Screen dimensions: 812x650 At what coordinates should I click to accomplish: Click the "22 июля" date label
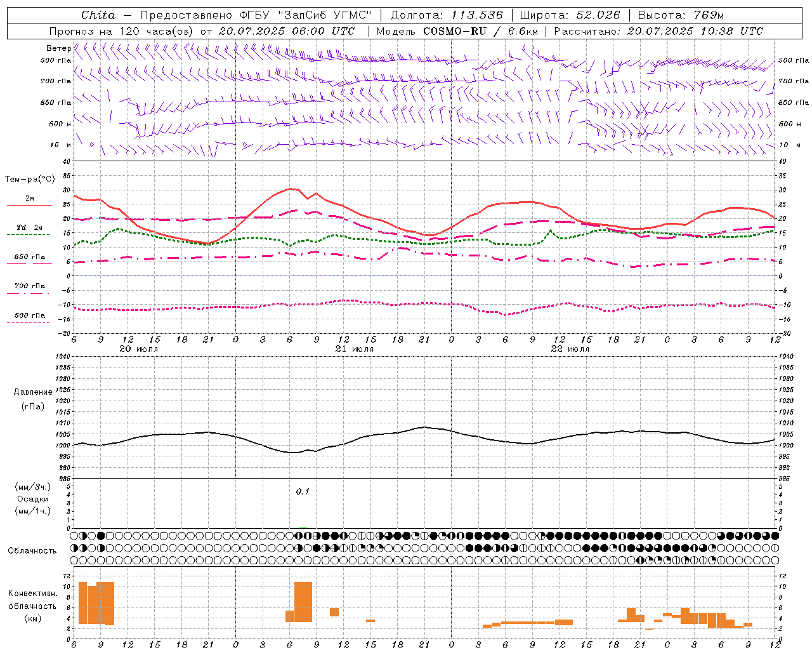click(570, 348)
